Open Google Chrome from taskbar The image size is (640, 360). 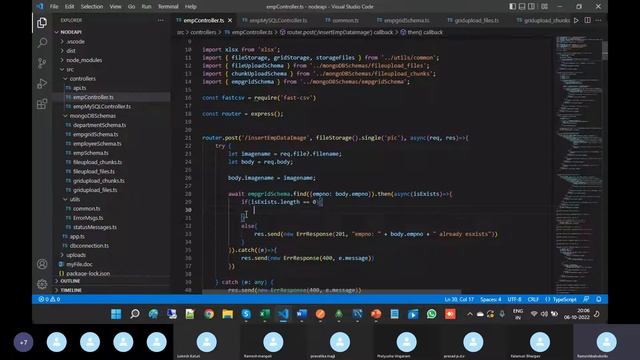click(x=209, y=314)
